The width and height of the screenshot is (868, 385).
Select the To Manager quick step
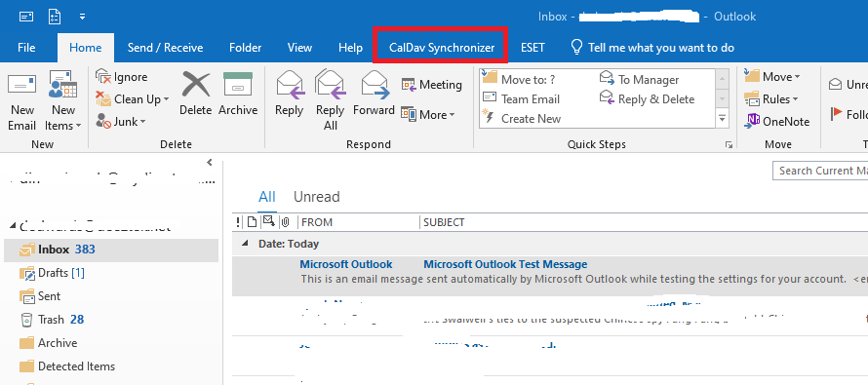640,80
